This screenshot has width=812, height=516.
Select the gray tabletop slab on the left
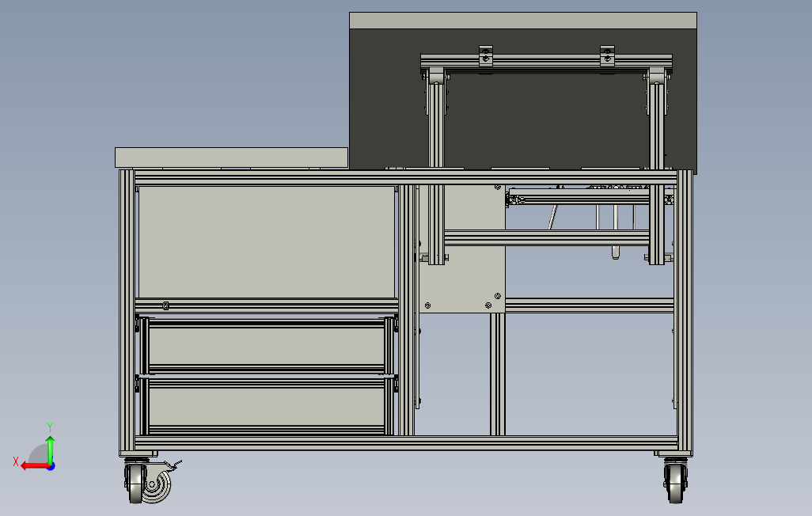pos(231,157)
